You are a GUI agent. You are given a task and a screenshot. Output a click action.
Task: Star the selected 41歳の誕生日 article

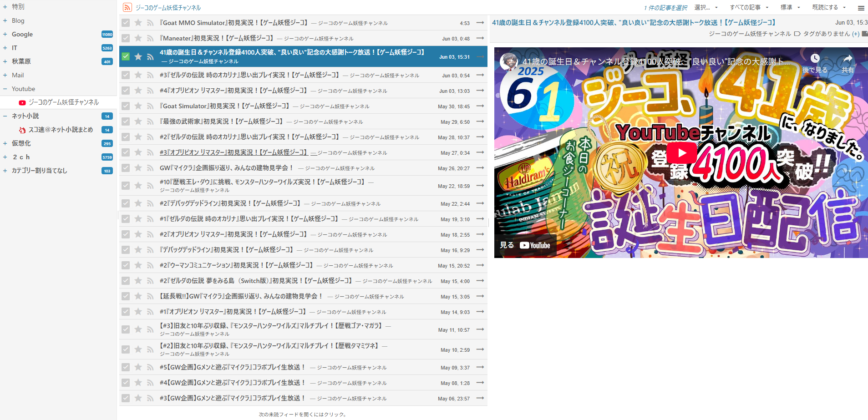click(138, 56)
